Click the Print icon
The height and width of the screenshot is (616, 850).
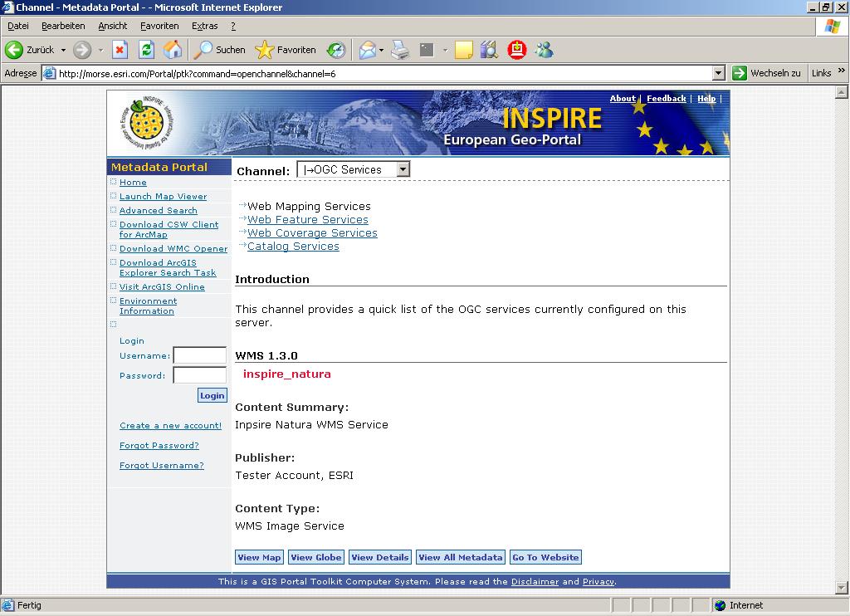click(x=400, y=50)
